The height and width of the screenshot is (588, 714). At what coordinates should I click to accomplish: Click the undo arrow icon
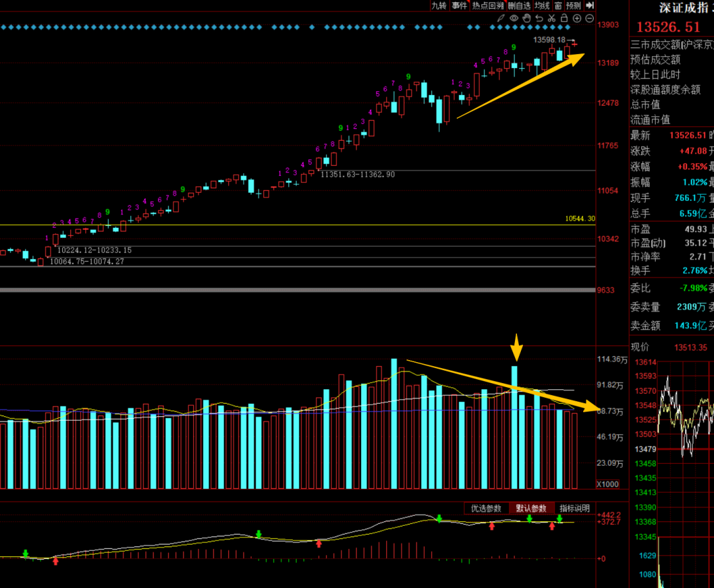point(539,18)
